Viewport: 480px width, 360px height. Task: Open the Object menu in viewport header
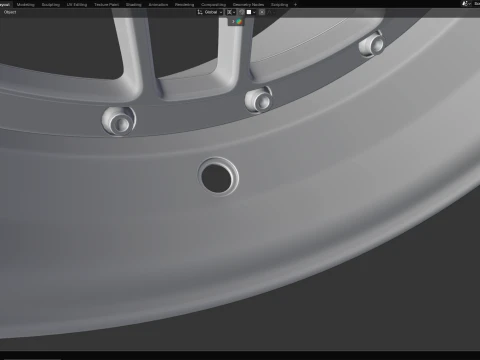coord(10,12)
